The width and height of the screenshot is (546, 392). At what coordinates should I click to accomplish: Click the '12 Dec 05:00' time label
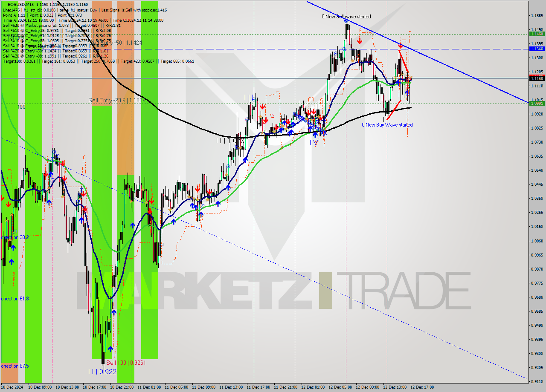[x=340, y=387]
